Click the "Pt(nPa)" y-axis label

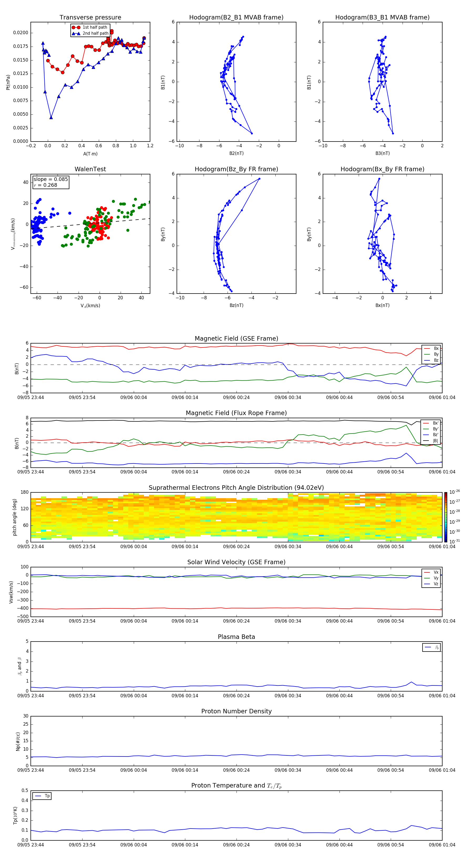click(x=8, y=82)
